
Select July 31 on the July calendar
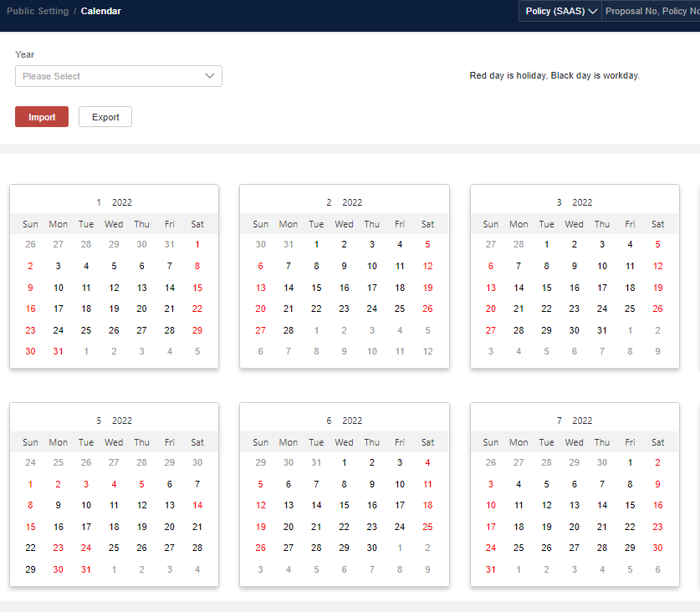pyautogui.click(x=490, y=569)
